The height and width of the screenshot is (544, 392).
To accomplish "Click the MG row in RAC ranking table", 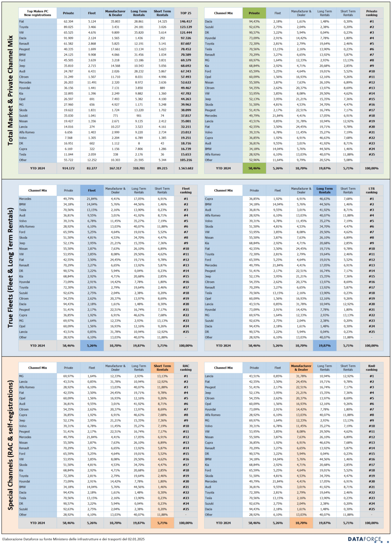I will (x=108, y=376).
